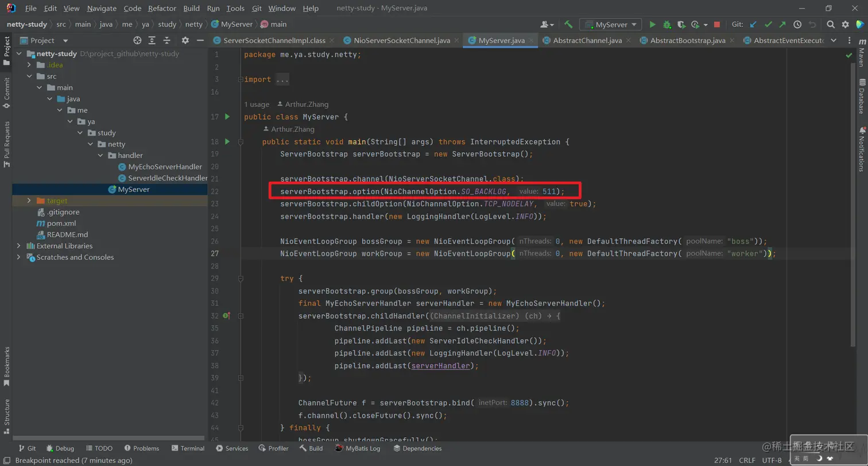Switch to ServerSocketChannelImpl.class tab
Image resolution: width=868 pixels, height=466 pixels.
[274, 40]
